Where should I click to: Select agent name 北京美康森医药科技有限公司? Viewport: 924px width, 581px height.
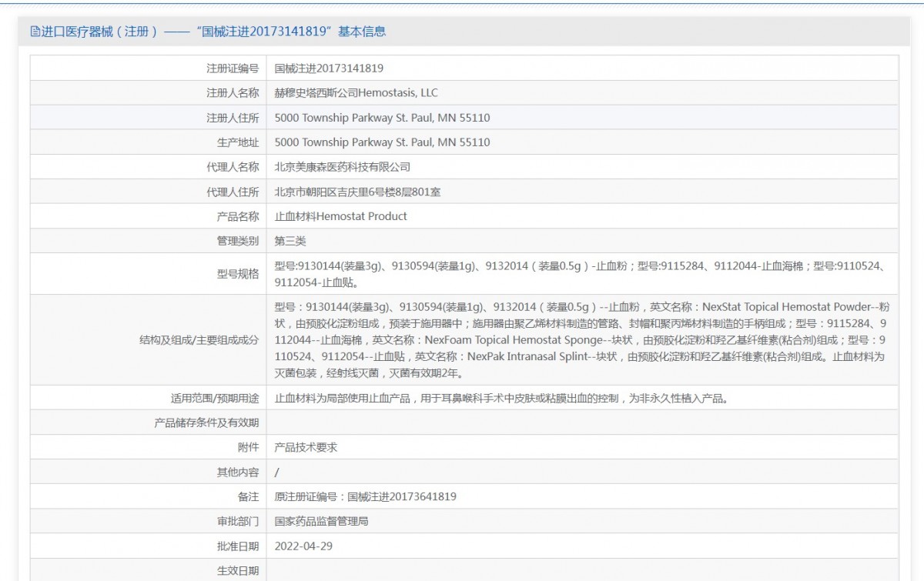(x=343, y=167)
